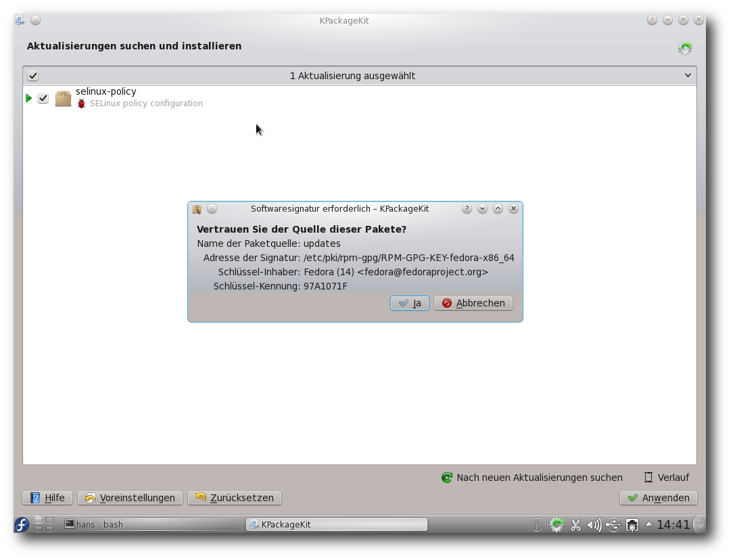Open the volume speaker tray icon
Image resolution: width=733 pixels, height=560 pixels.
[x=594, y=525]
